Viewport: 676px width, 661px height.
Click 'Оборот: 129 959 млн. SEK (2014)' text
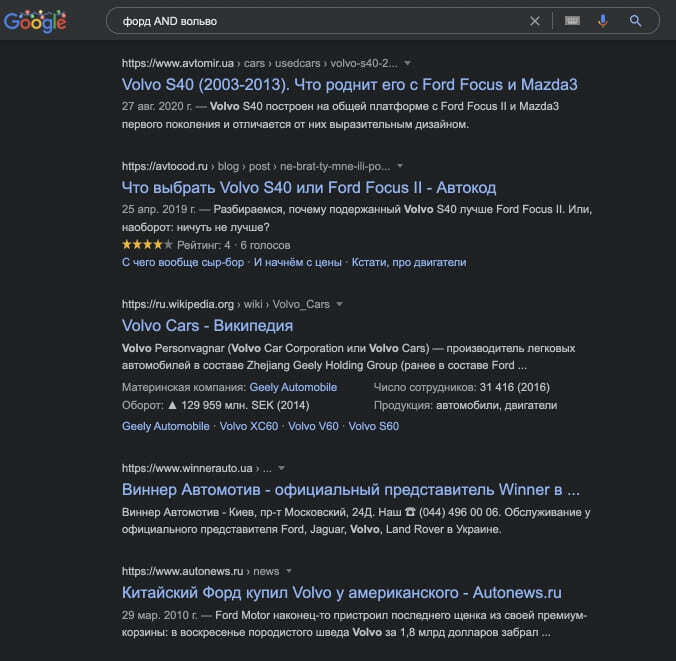(216, 405)
